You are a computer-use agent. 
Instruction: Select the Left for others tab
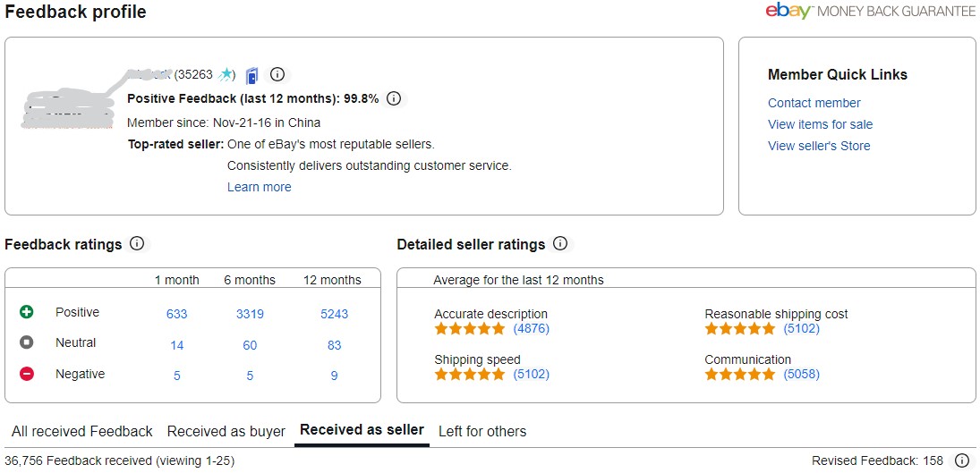[x=482, y=431]
